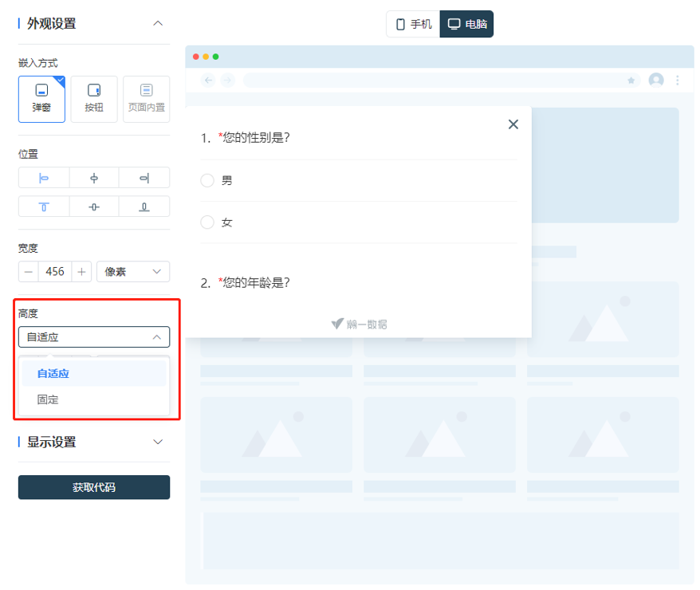Viewport: 700px width, 590px height.
Task: Align popup horizontally to the left
Action: point(44,178)
